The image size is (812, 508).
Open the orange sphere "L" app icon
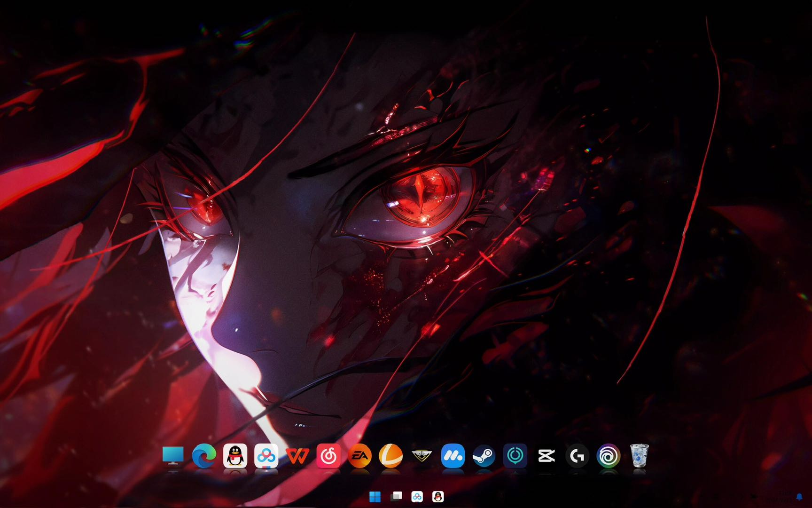click(390, 455)
